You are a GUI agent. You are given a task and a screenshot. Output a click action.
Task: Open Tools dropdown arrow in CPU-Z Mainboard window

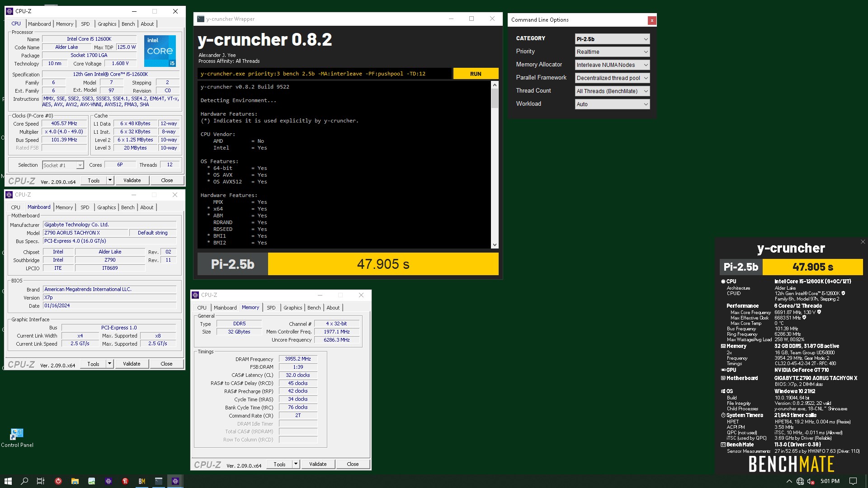tap(109, 364)
